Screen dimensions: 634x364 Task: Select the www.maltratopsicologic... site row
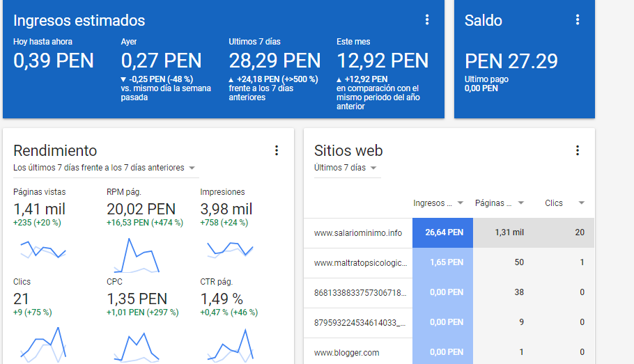click(449, 262)
